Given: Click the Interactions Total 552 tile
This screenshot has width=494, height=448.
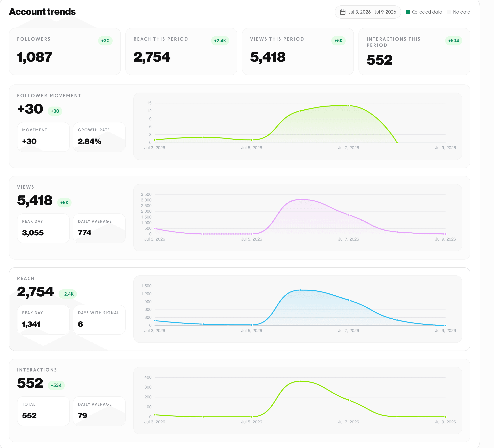Looking at the screenshot, I should pyautogui.click(x=43, y=411).
